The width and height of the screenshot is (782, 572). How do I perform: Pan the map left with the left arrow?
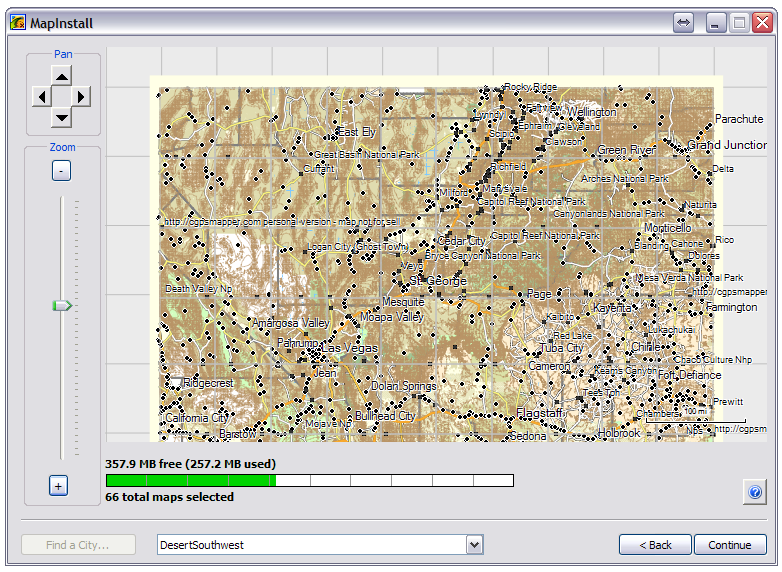41,97
